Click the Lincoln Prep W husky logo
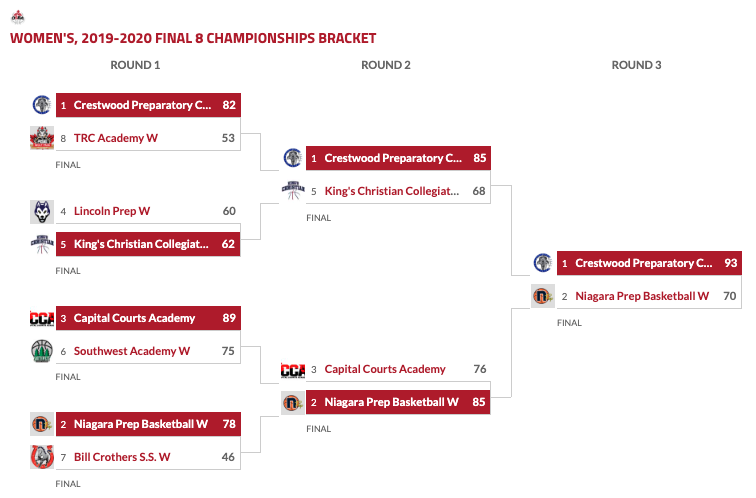 (41, 212)
